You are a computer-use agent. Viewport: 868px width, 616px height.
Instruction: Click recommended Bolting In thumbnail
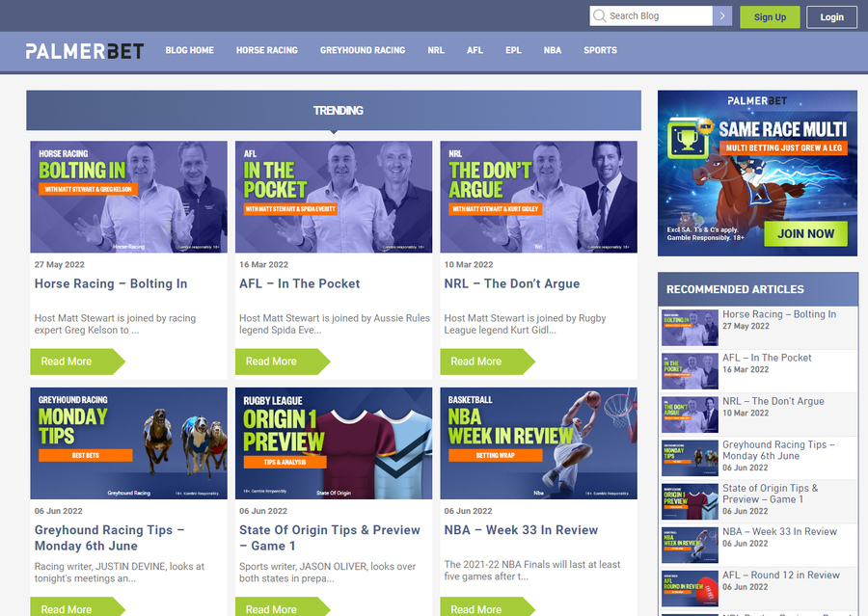coord(690,328)
